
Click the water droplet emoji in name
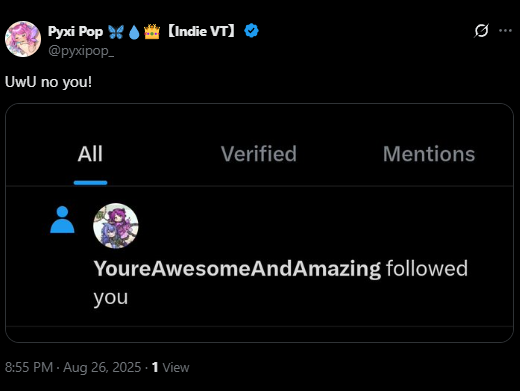pyautogui.click(x=134, y=32)
